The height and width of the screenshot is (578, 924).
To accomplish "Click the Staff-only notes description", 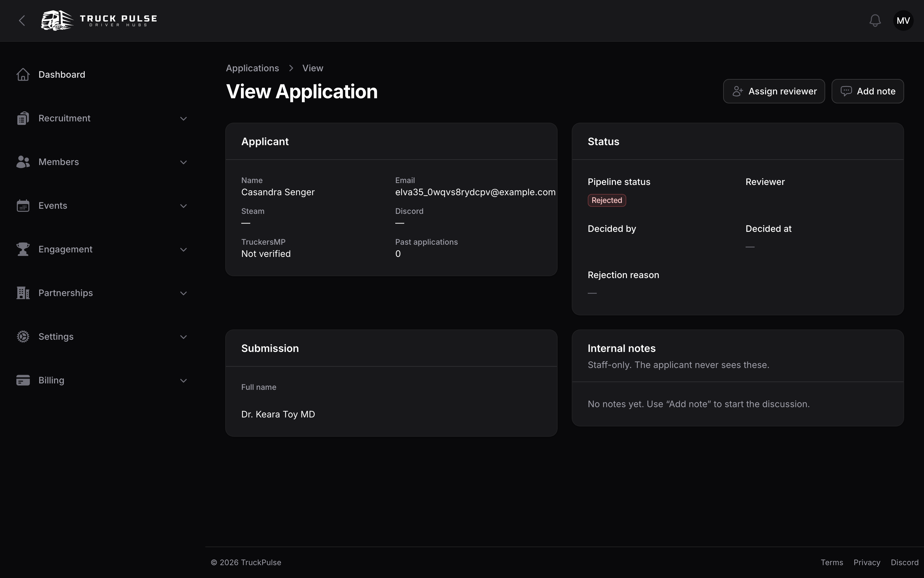I will tap(679, 365).
